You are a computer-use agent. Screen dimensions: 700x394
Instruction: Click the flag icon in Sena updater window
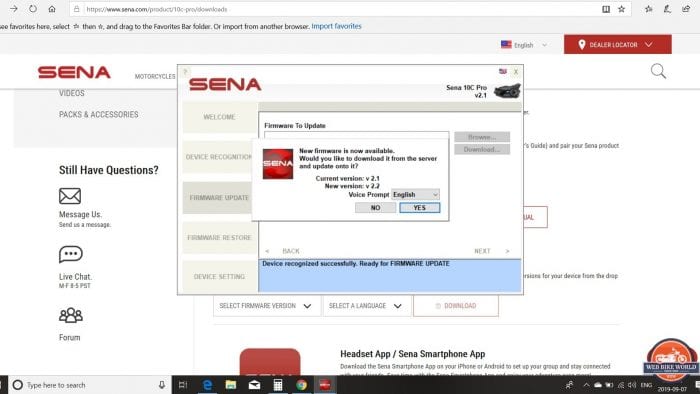click(503, 71)
